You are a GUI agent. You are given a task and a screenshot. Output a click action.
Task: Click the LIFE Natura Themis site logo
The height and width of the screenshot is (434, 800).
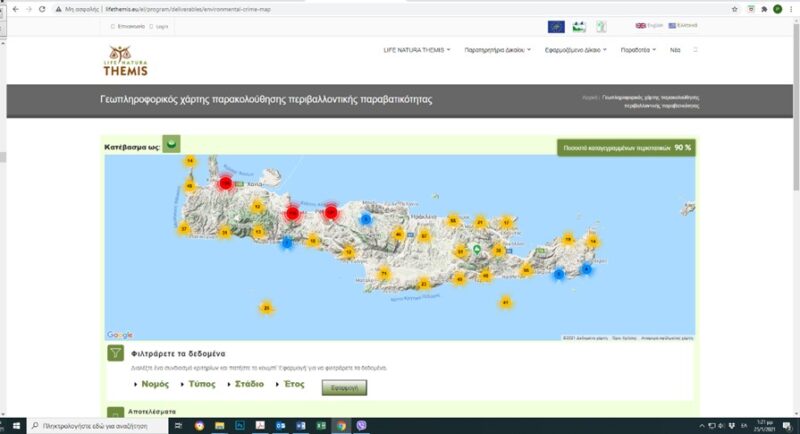(126, 61)
